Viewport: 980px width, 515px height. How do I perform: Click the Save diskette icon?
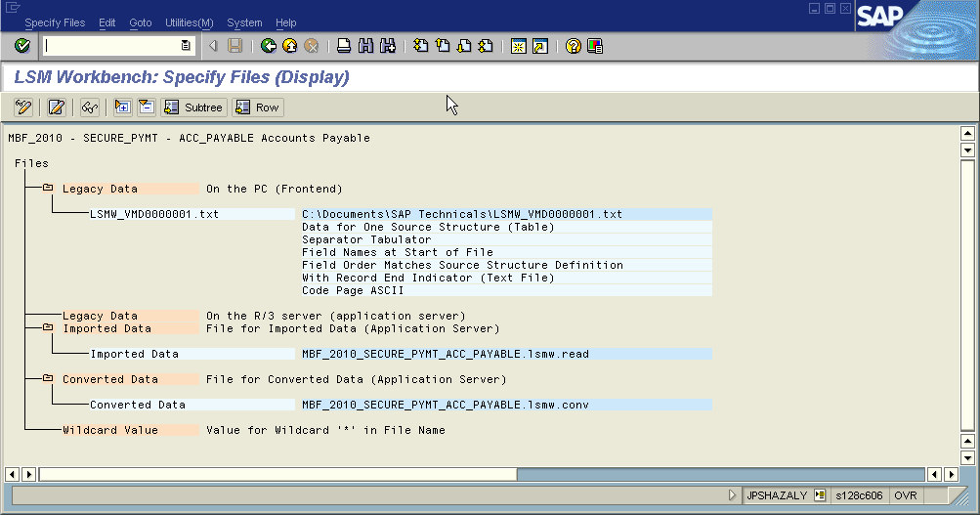[x=235, y=46]
